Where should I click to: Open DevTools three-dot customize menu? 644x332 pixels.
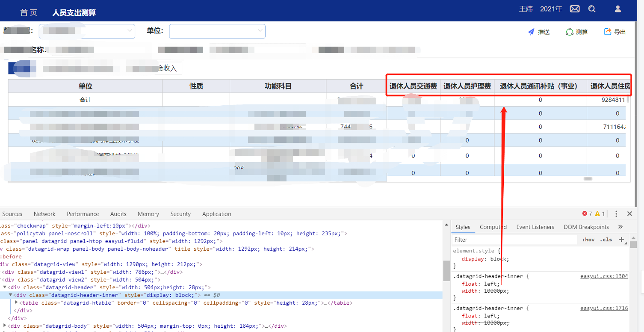pyautogui.click(x=616, y=213)
